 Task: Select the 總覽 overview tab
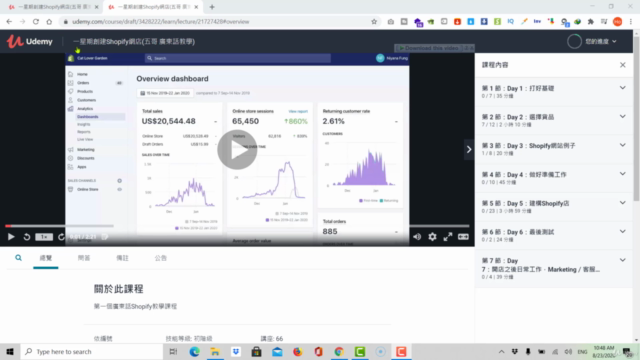point(46,258)
